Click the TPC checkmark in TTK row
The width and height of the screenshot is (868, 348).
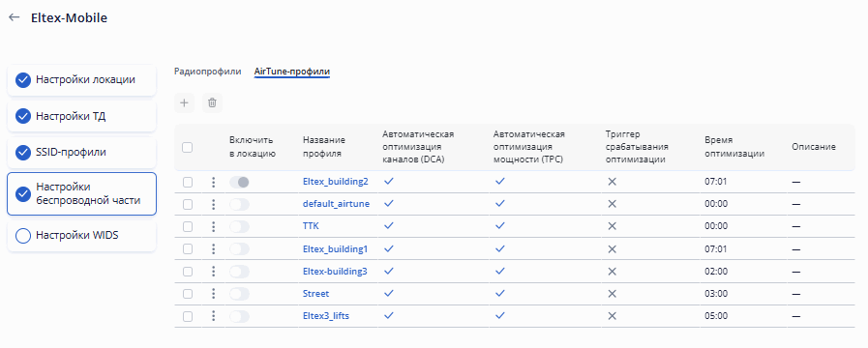(x=500, y=226)
